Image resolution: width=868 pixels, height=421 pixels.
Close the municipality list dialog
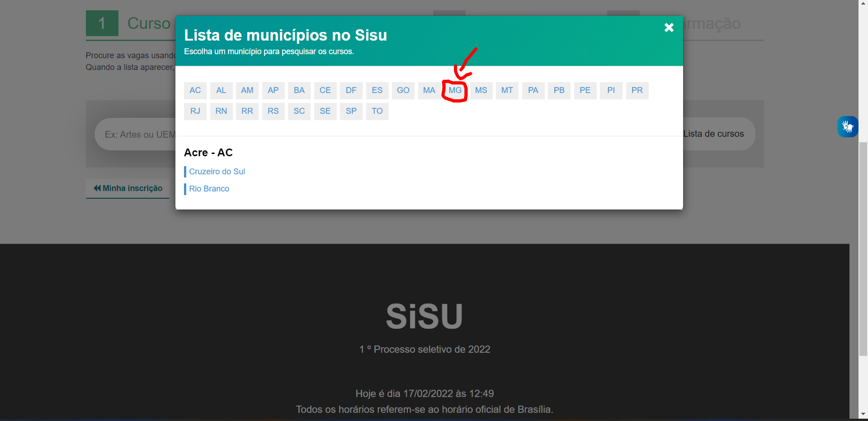point(669,28)
